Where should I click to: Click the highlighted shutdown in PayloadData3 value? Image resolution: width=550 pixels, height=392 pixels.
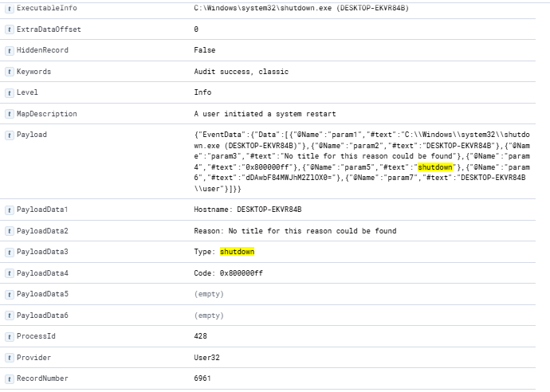[237, 252]
